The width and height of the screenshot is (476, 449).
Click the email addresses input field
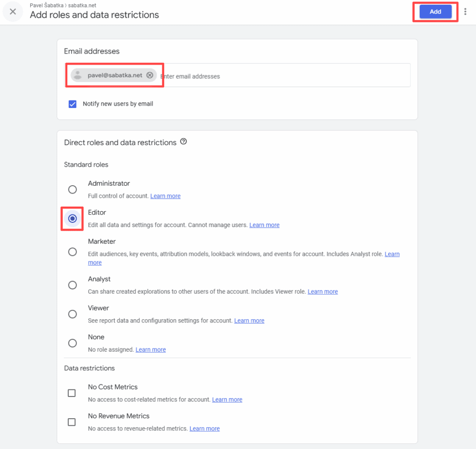point(285,76)
